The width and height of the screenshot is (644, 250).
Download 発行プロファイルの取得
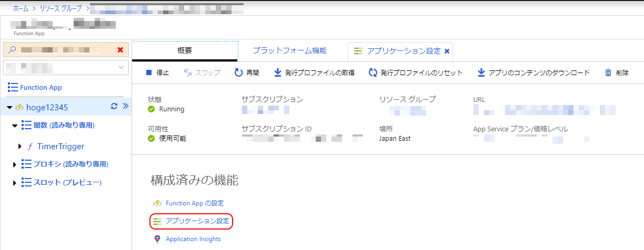click(x=314, y=72)
